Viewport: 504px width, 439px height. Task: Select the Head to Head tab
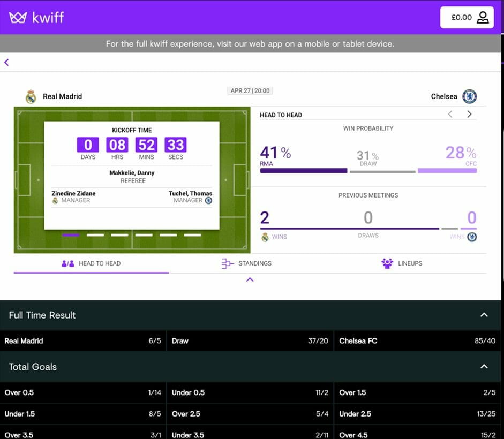[x=91, y=263]
